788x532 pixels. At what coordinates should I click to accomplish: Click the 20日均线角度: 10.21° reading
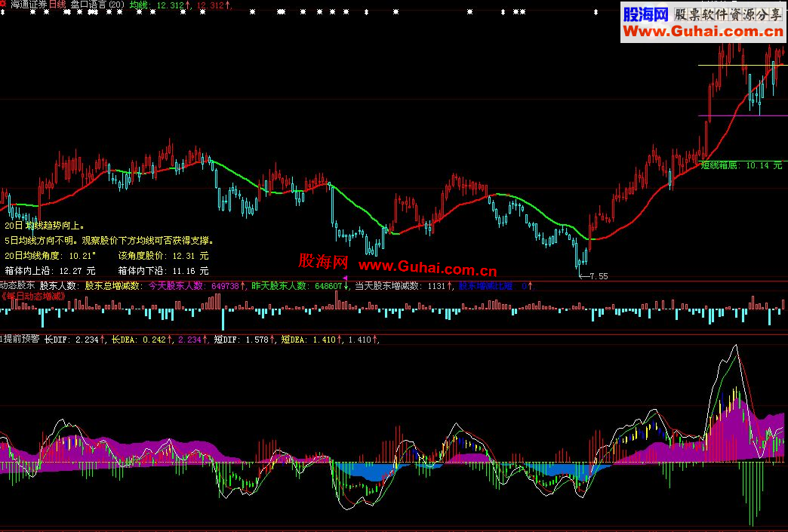pos(51,256)
